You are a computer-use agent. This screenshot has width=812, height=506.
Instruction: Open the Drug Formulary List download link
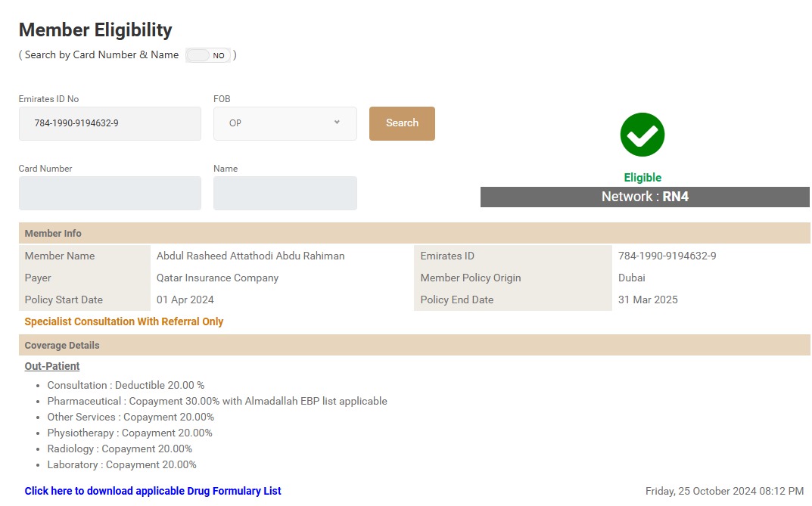point(153,491)
